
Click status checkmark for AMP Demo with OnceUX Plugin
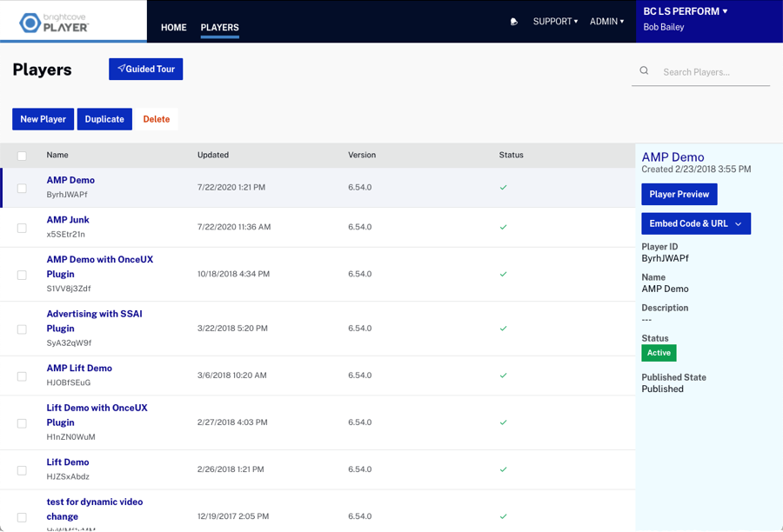click(x=503, y=274)
